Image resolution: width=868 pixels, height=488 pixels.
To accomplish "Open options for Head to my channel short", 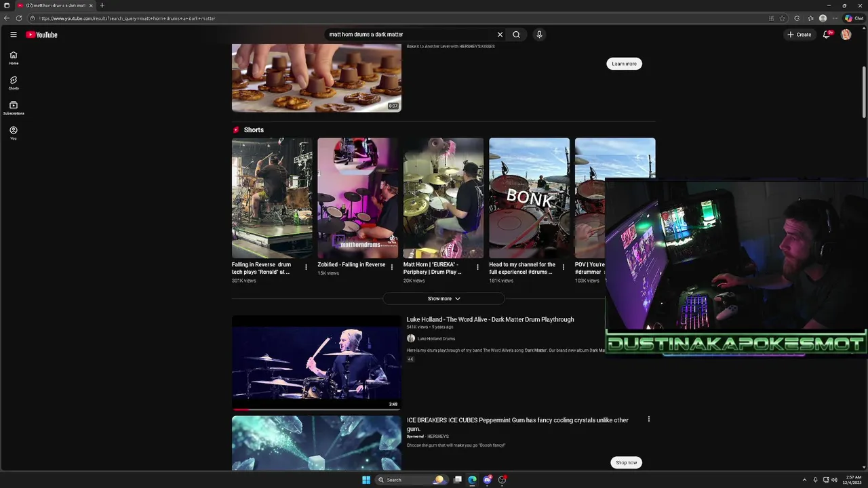I will [563, 267].
